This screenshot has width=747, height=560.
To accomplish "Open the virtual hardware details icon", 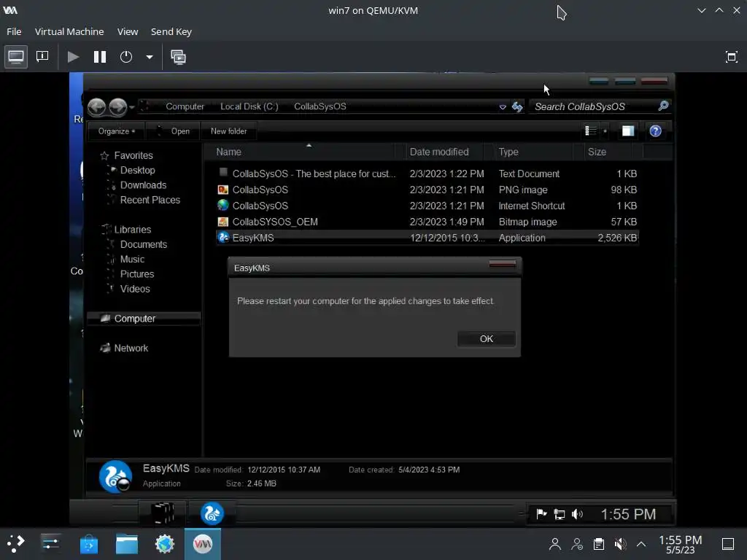I will tap(42, 57).
